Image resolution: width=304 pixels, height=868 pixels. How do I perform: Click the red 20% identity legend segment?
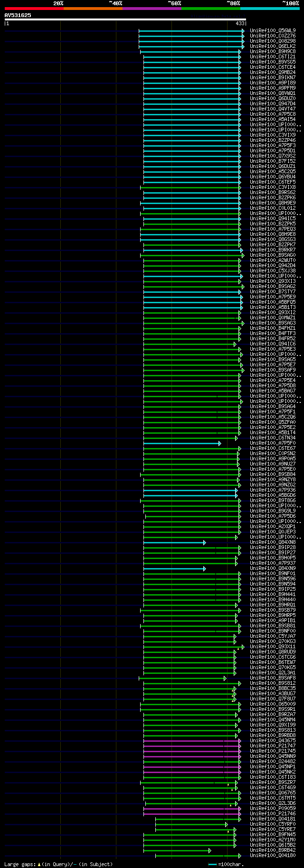coord(34,9)
